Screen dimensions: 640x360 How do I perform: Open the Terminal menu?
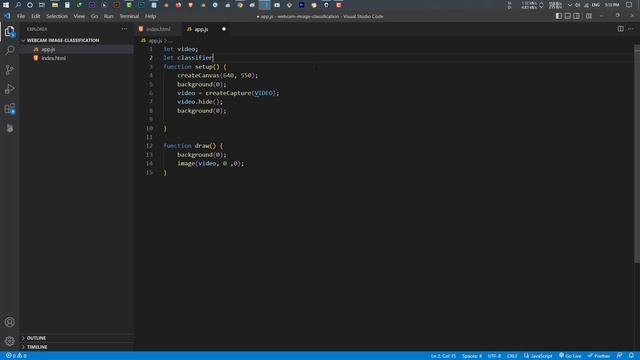coord(129,16)
